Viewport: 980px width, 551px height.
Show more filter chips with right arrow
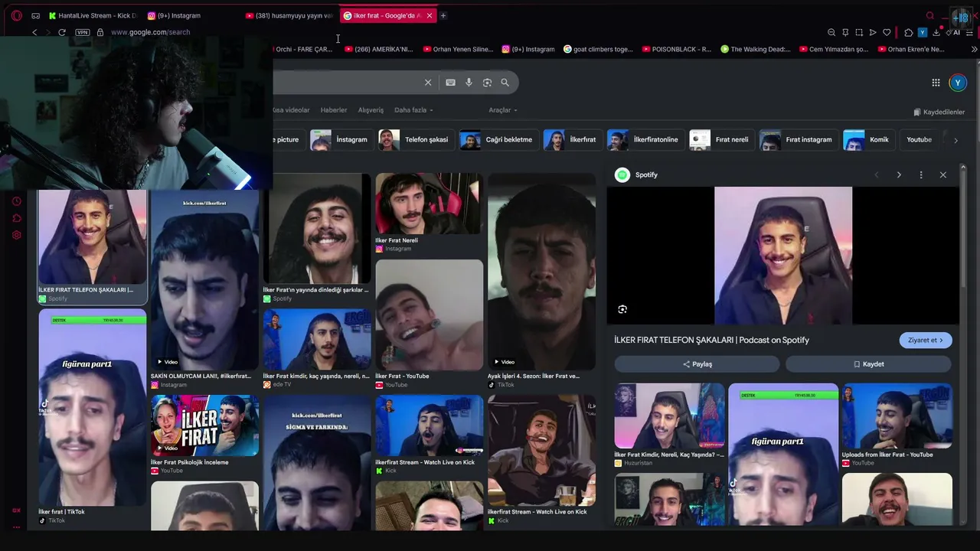(955, 140)
